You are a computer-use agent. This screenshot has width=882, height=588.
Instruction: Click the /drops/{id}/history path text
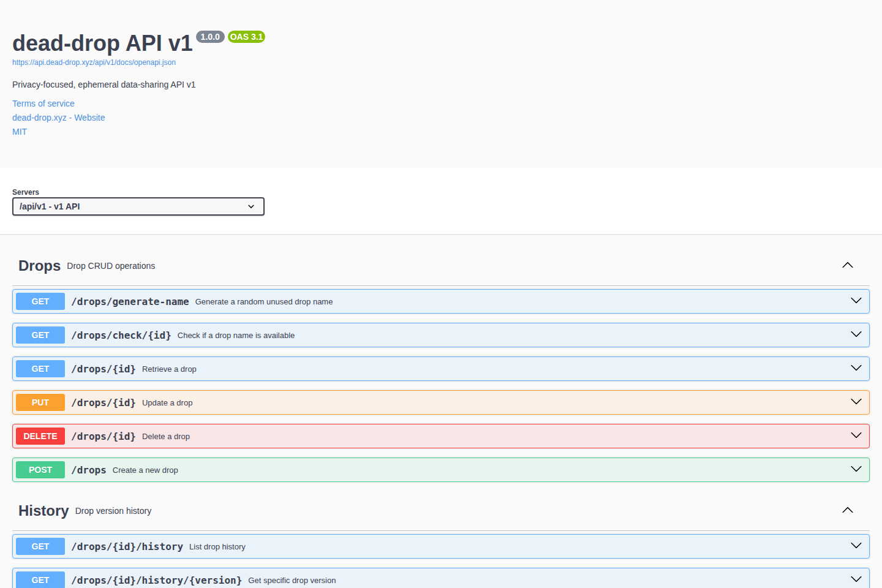click(x=127, y=546)
